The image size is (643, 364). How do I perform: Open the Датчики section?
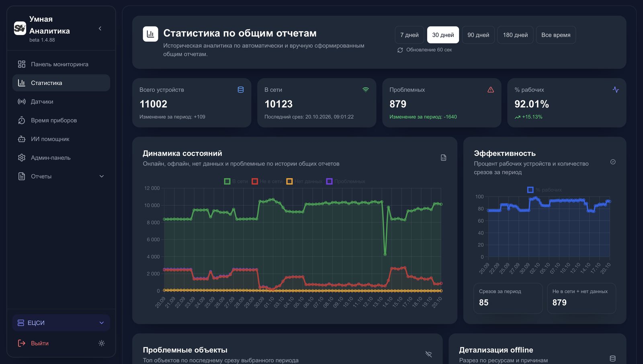pos(61,102)
